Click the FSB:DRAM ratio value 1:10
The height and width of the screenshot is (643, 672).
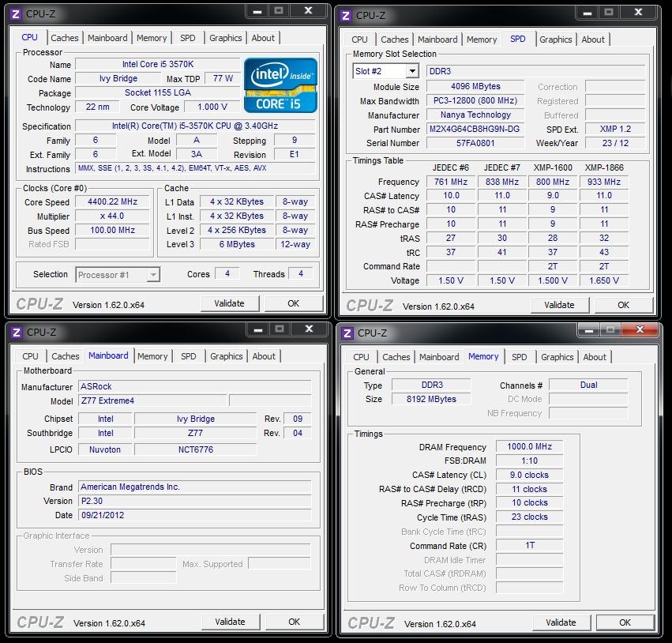coord(529,461)
